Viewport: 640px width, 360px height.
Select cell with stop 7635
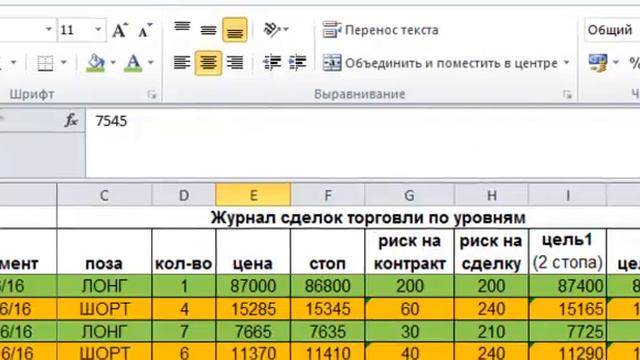click(328, 331)
